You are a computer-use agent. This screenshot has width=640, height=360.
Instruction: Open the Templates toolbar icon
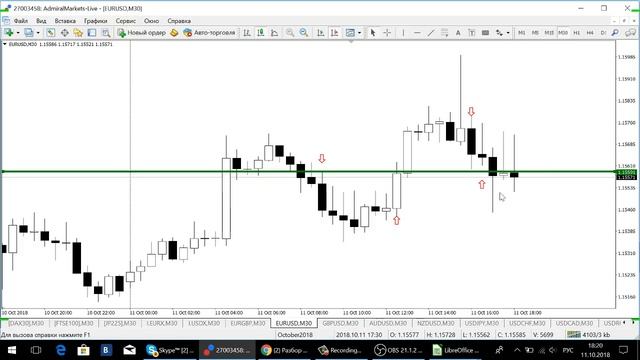(x=350, y=33)
